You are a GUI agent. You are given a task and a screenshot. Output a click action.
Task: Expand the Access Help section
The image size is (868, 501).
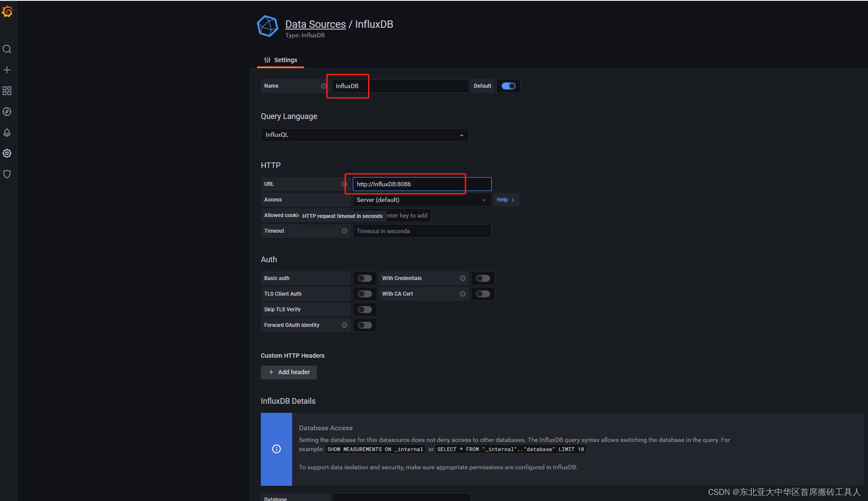point(506,200)
